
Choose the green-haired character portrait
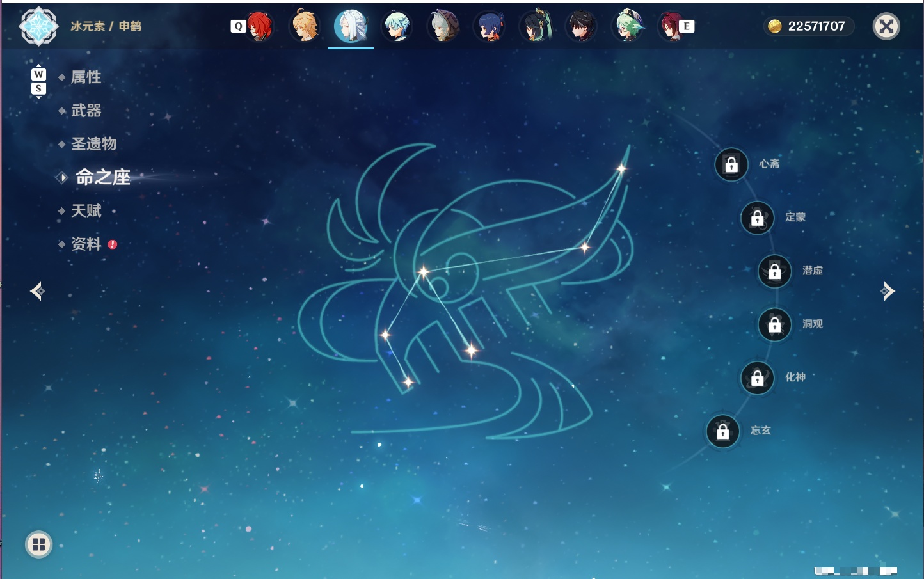click(x=628, y=26)
